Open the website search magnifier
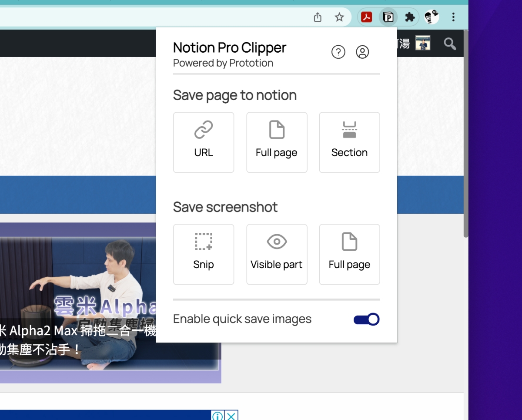522x420 pixels. 450,44
